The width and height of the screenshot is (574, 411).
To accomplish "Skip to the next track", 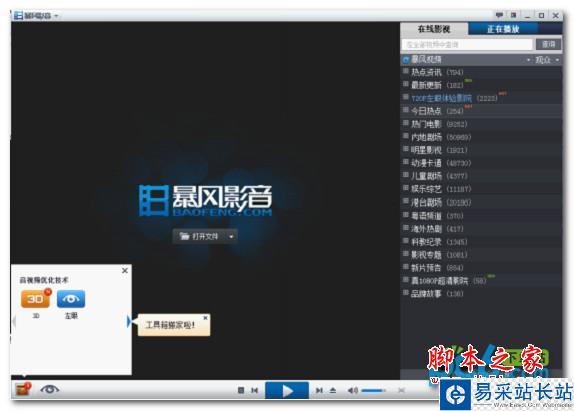I will click(x=319, y=391).
